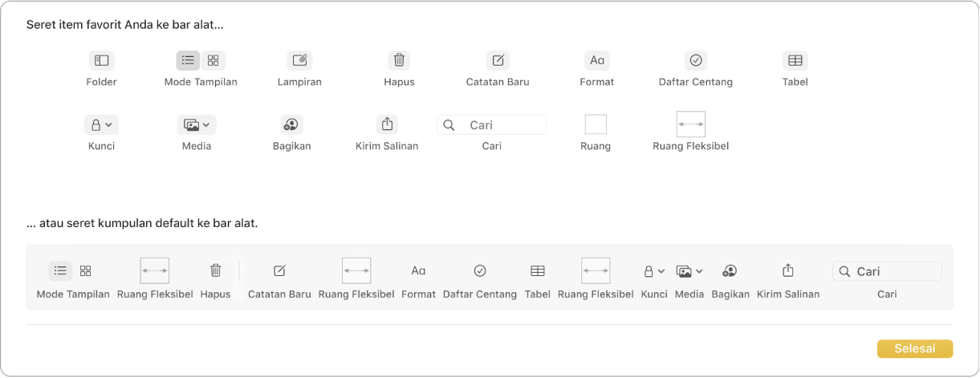
Task: Click the "Lampiran" label text
Action: click(x=299, y=82)
